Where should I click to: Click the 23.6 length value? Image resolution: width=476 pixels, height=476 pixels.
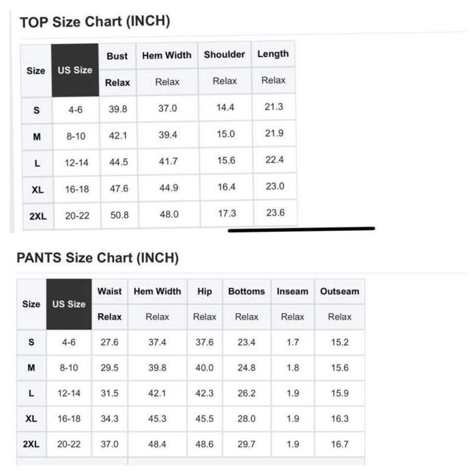point(275,213)
